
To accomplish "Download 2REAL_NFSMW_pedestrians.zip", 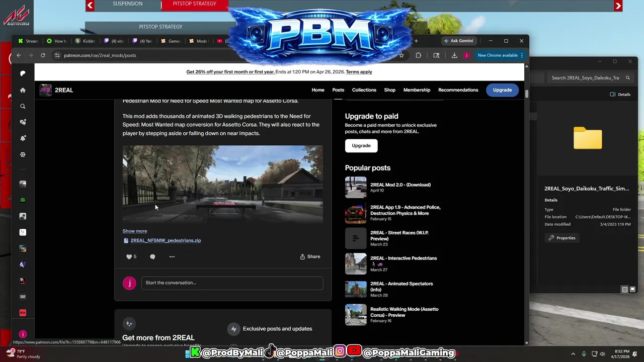I will 166,240.
